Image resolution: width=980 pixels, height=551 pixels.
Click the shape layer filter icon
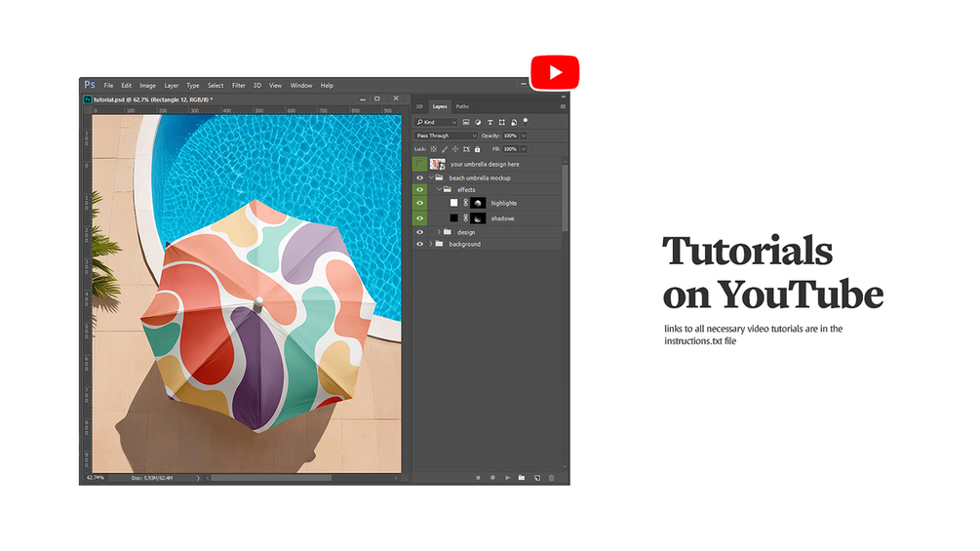point(502,123)
